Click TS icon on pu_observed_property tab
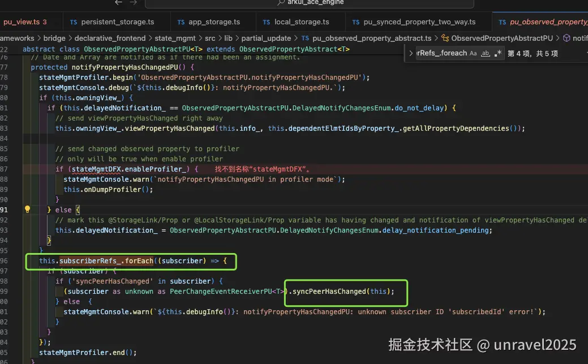Viewport: 588px width, 364px height. point(503,22)
